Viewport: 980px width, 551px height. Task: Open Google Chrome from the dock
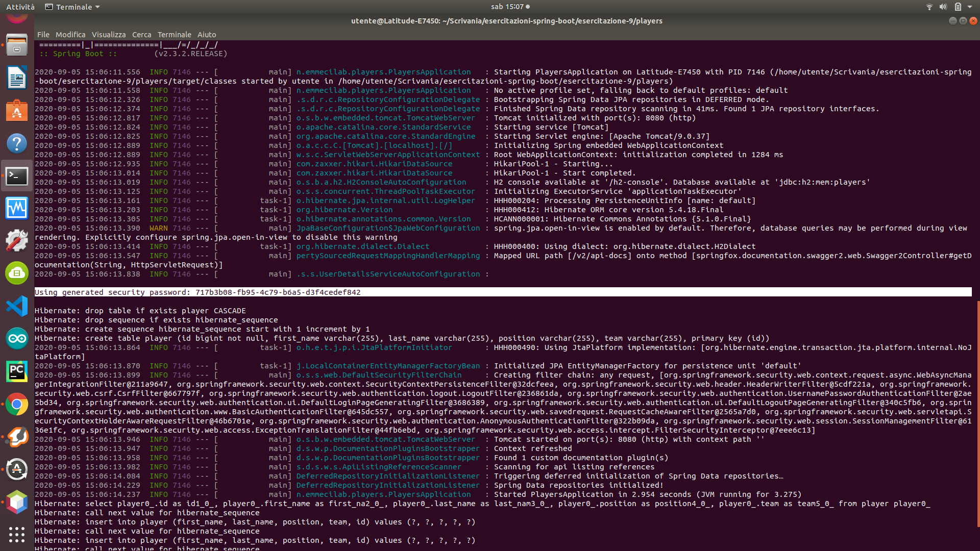pyautogui.click(x=17, y=404)
